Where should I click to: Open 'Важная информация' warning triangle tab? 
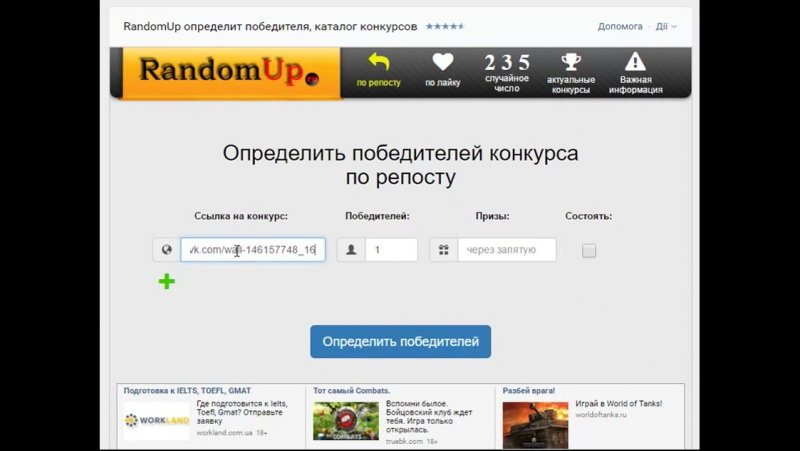[635, 73]
